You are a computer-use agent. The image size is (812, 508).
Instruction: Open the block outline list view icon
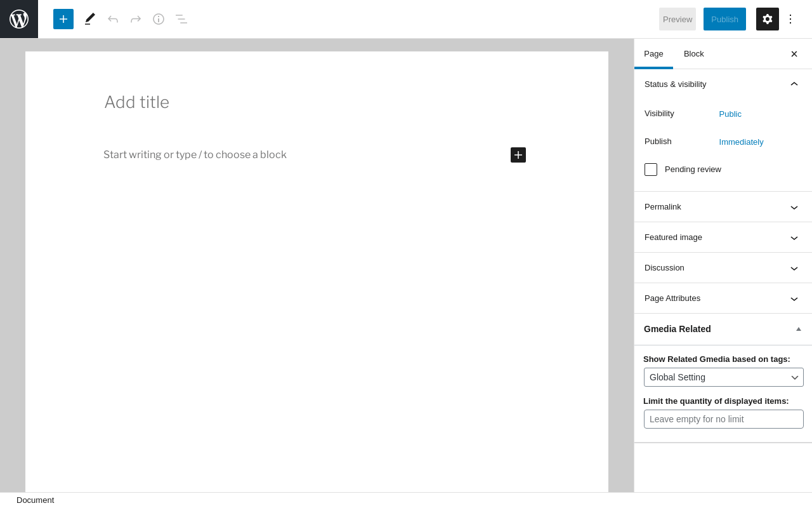pos(181,19)
